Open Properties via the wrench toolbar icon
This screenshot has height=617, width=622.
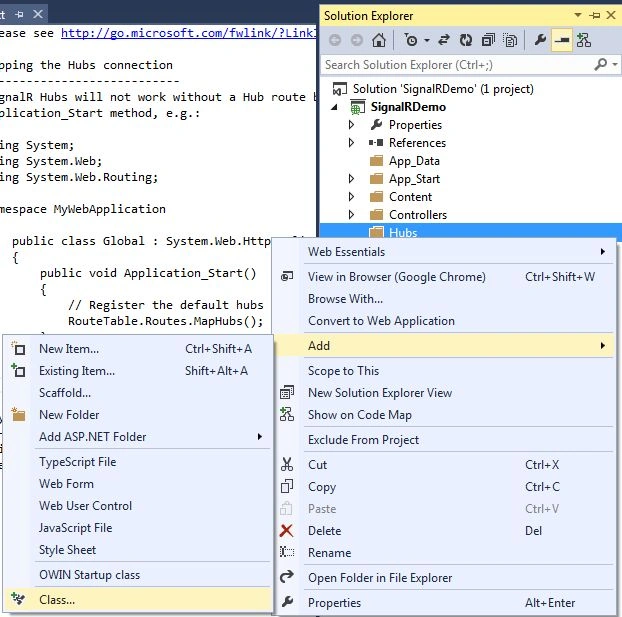tap(540, 40)
